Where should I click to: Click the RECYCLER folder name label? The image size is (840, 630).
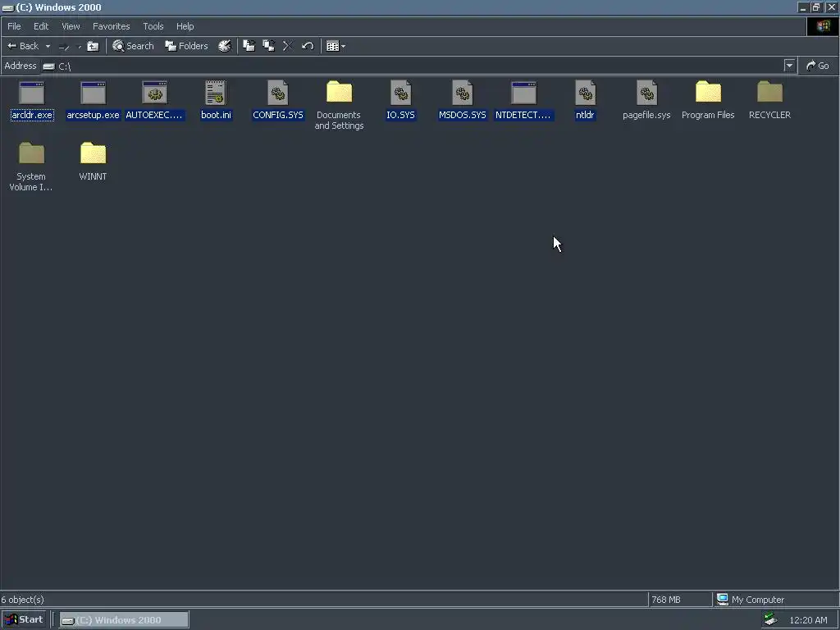point(769,115)
